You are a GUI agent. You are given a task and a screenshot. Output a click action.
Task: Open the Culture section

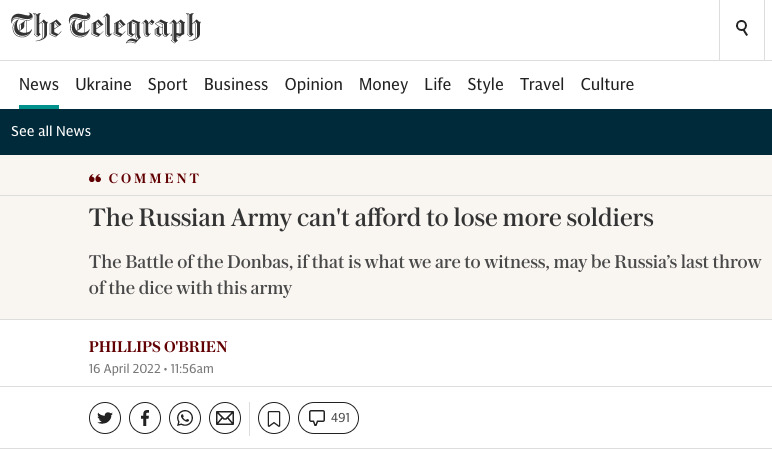[x=607, y=84]
